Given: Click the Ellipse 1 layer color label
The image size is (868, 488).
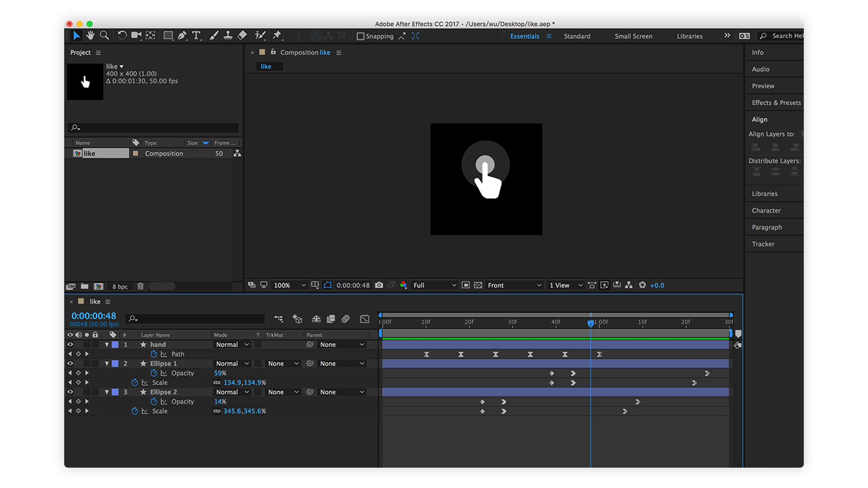Looking at the screenshot, I should (115, 363).
